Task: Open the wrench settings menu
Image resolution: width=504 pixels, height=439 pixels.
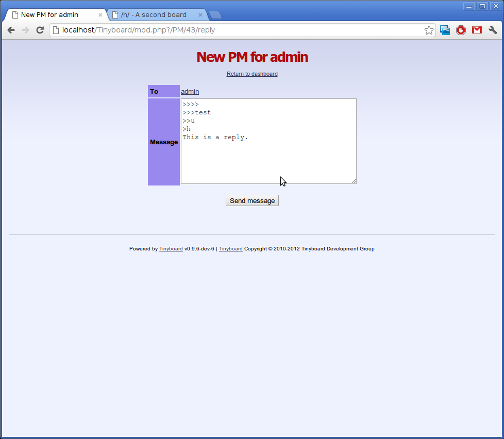Action: click(x=493, y=30)
